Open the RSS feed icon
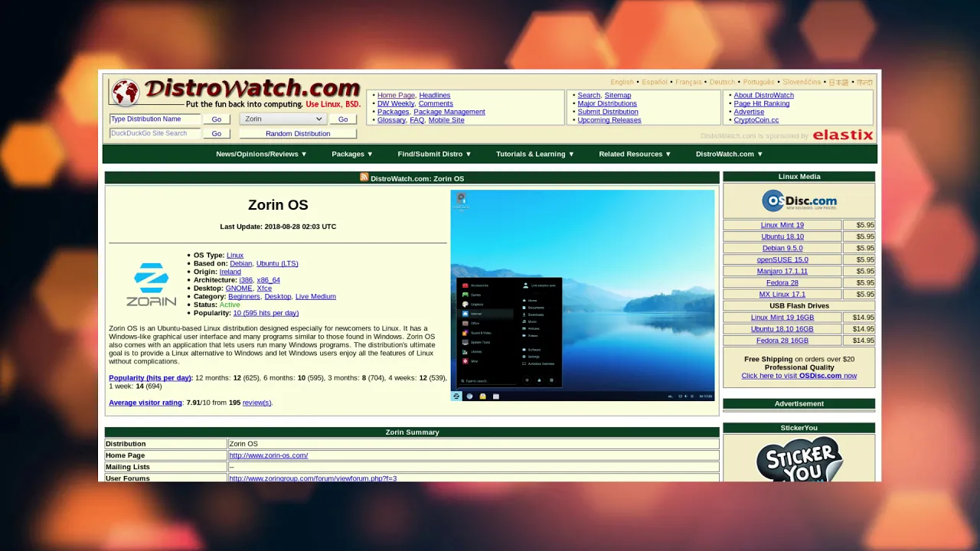Image resolution: width=980 pixels, height=551 pixels. (364, 177)
